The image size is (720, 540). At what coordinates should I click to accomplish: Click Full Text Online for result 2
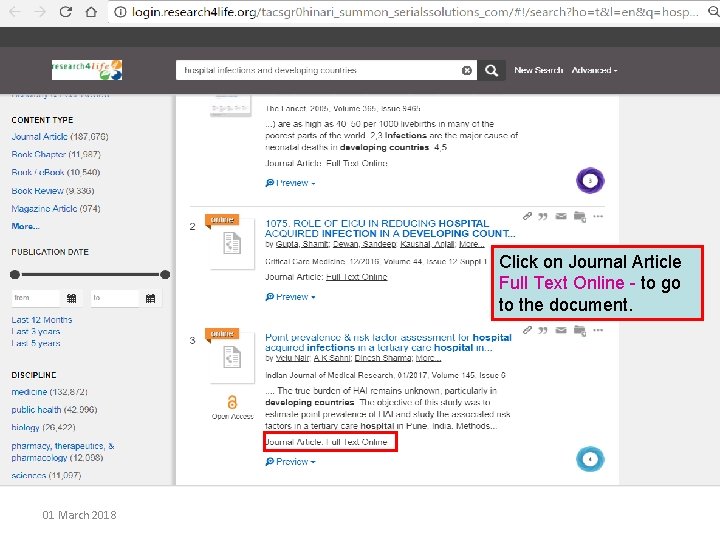356,277
